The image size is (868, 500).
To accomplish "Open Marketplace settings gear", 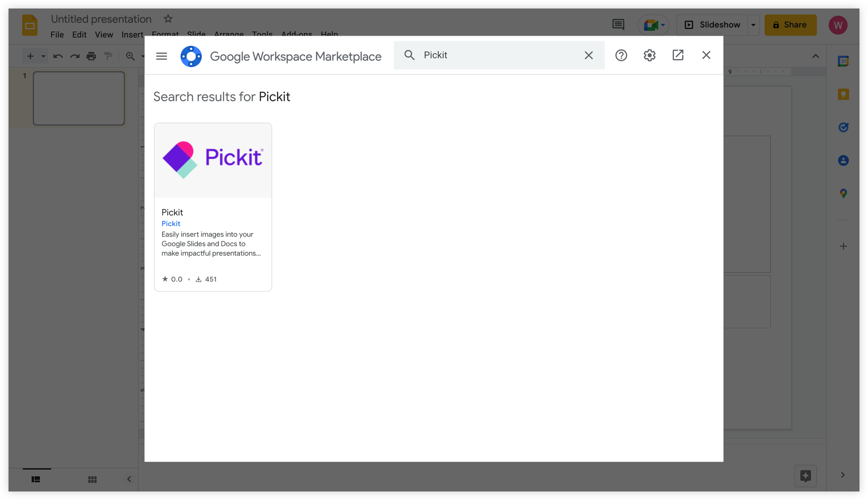I will coord(649,55).
